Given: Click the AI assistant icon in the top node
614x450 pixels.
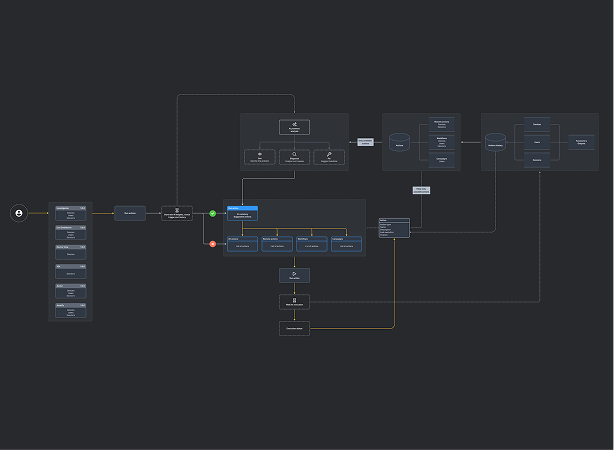Looking at the screenshot, I should 295,124.
